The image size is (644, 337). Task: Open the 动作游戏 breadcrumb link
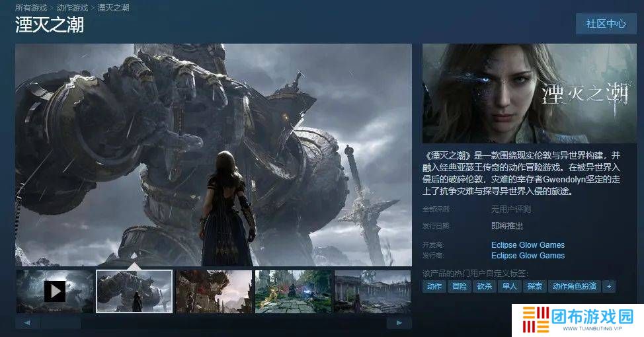point(72,8)
